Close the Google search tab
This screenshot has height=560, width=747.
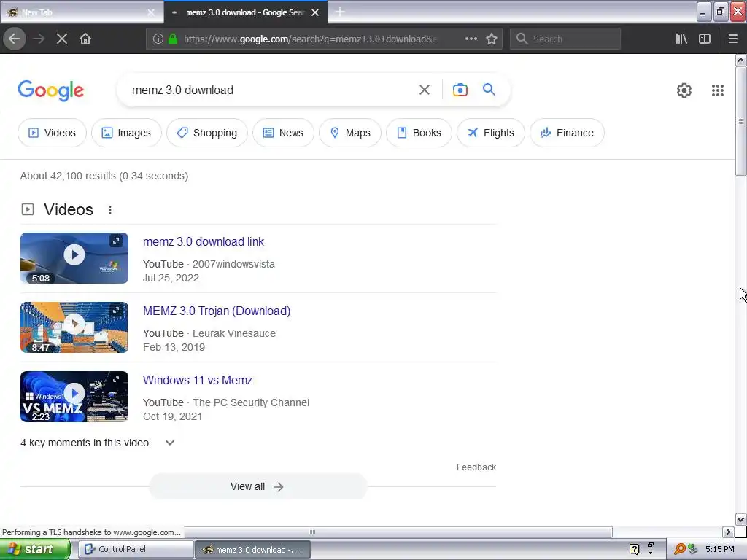[315, 12]
